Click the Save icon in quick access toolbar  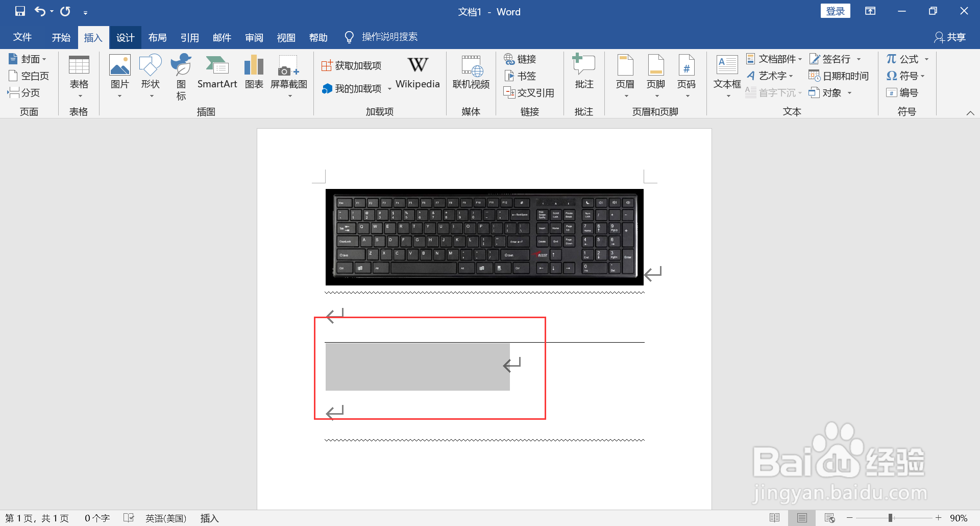click(x=20, y=11)
